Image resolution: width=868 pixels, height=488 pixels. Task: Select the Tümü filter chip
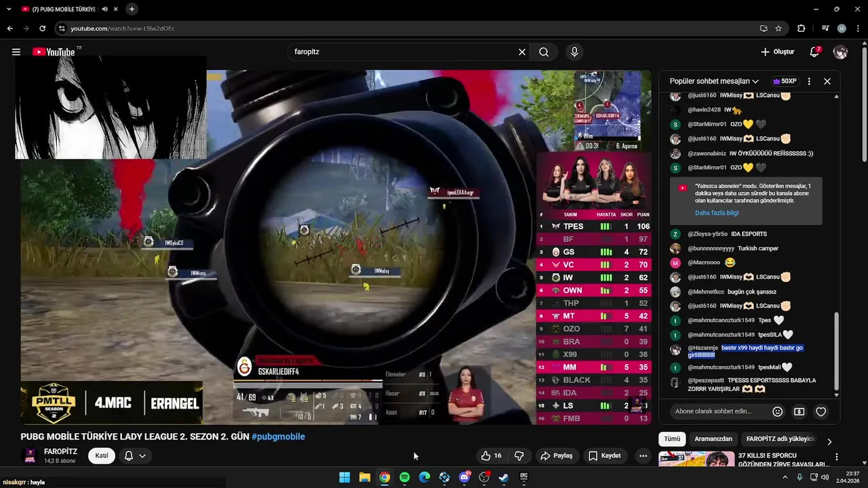click(672, 439)
